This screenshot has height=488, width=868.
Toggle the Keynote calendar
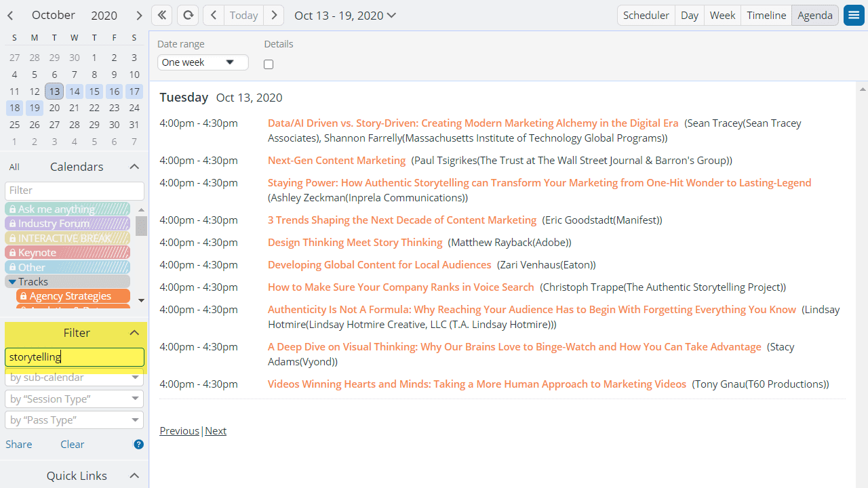67,253
